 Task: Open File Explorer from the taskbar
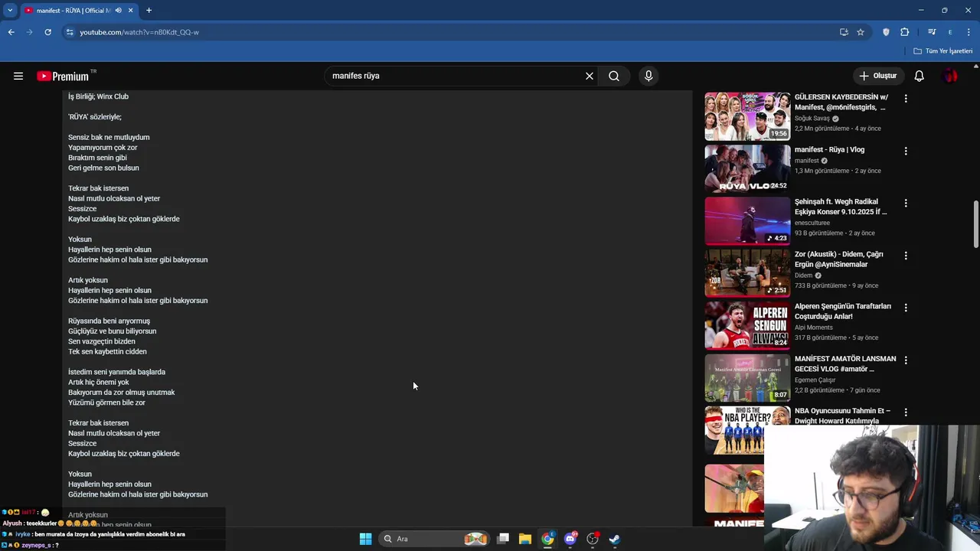(x=525, y=539)
